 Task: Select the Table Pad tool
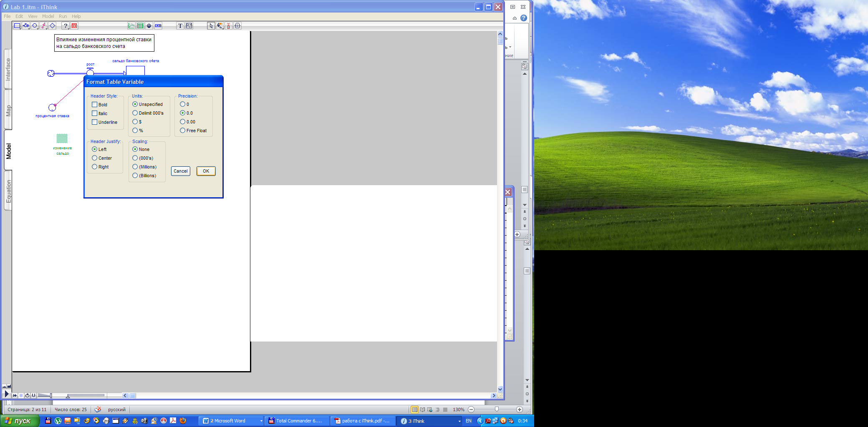pyautogui.click(x=140, y=26)
